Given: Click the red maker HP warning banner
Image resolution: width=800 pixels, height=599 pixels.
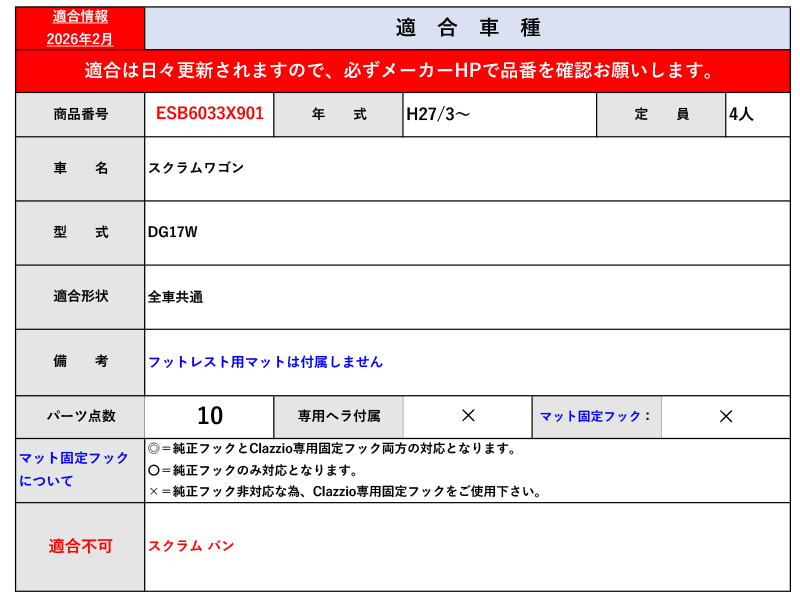Looking at the screenshot, I should pyautogui.click(x=400, y=71).
